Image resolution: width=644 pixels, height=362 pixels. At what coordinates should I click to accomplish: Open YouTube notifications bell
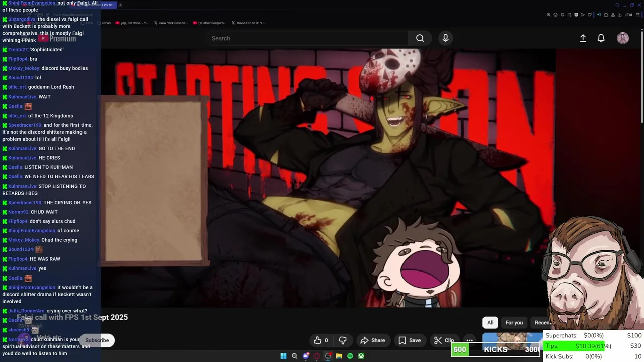(x=601, y=38)
